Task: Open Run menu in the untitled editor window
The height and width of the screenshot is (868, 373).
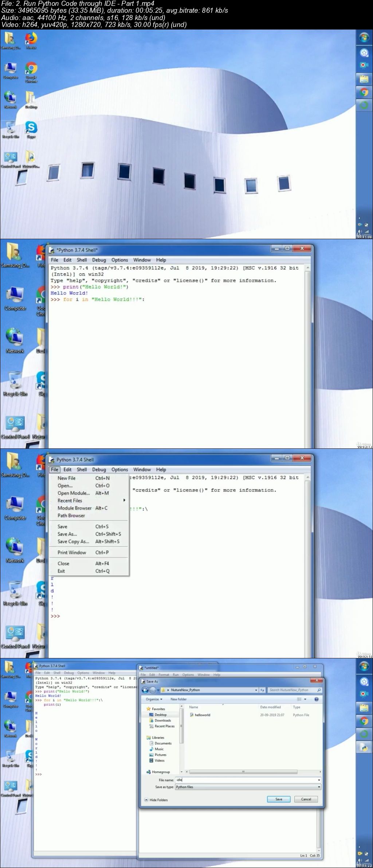Action: pos(176,675)
